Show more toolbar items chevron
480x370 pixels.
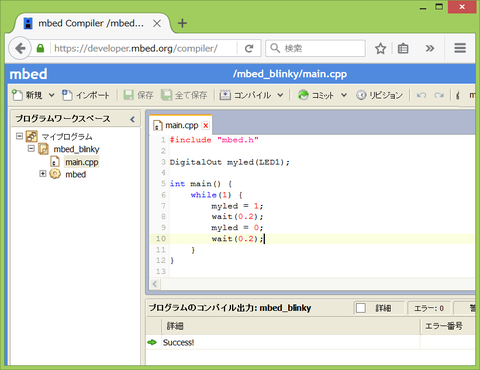430,49
